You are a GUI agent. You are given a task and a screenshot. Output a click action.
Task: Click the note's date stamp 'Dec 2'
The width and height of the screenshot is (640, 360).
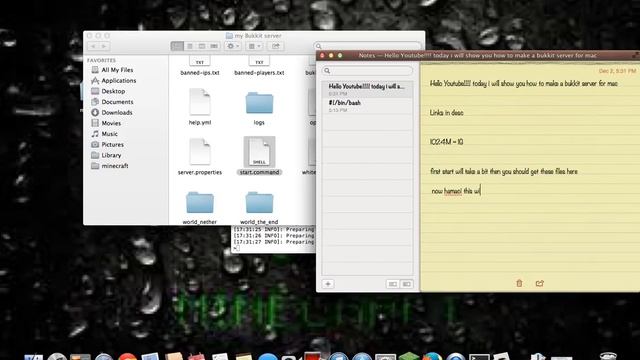[617, 71]
